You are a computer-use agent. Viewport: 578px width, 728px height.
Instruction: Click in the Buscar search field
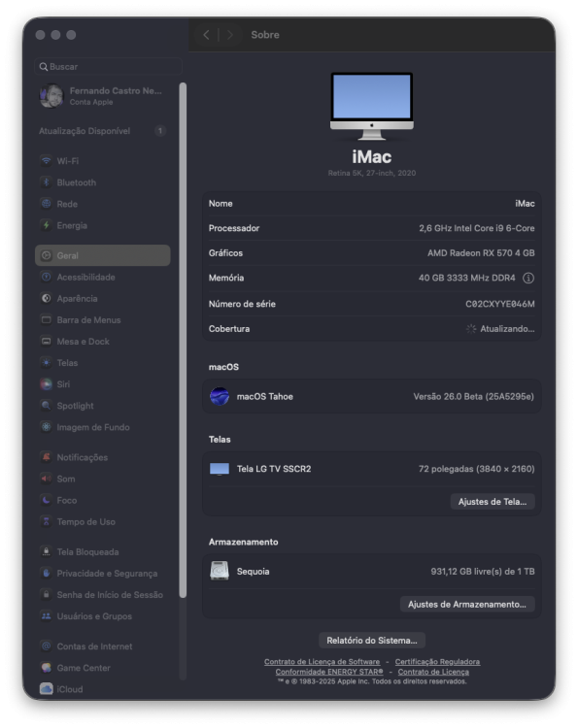click(108, 66)
